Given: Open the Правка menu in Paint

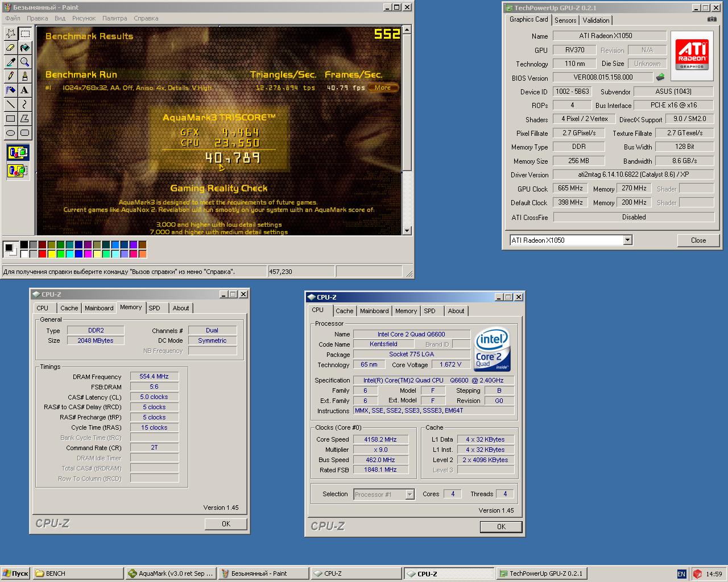Looking at the screenshot, I should click(37, 18).
